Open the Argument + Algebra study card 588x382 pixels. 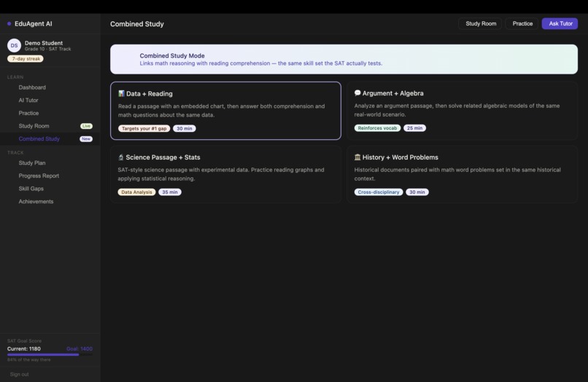click(462, 111)
